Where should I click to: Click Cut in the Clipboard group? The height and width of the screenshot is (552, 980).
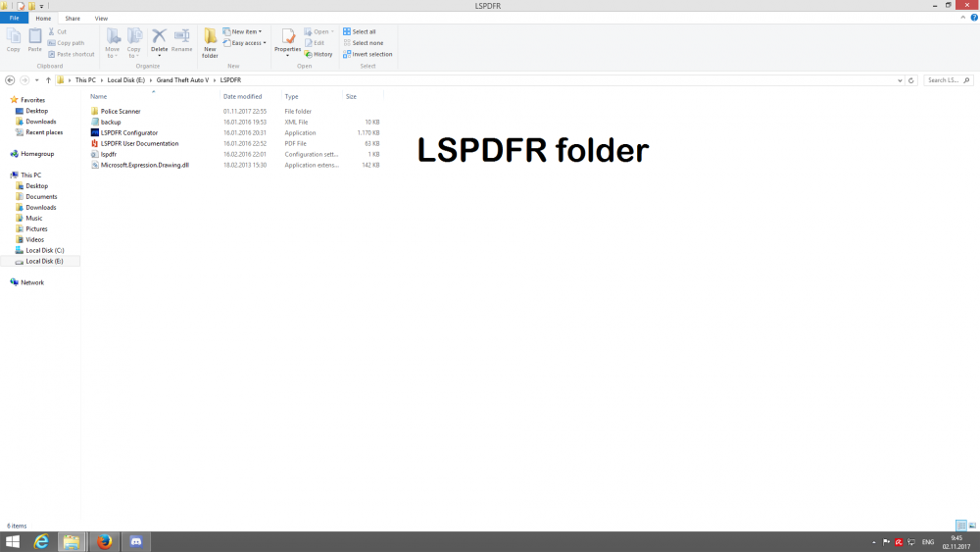[x=58, y=31]
